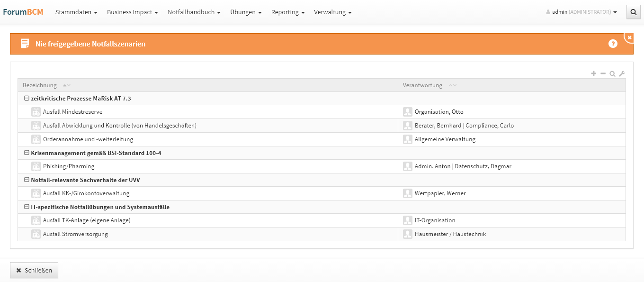Collapse the zeitkritische Prozesse MaRisk AT 7.3 group
Screen dimensions: 644x282
pyautogui.click(x=27, y=99)
